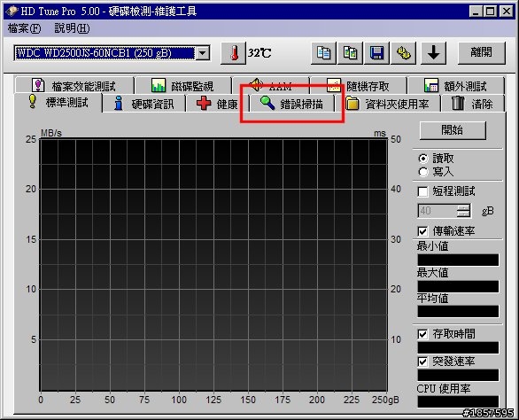Click the 32°C temperature reading
This screenshot has width=519, height=420.
pyautogui.click(x=259, y=53)
